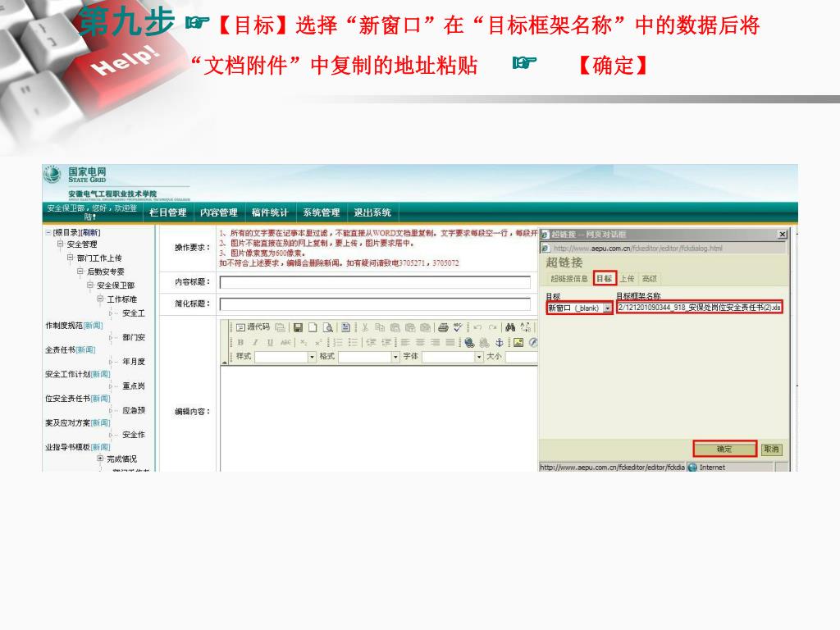Image resolution: width=840 pixels, height=630 pixels.
Task: Click the Save floppy disk icon
Action: pyautogui.click(x=298, y=327)
